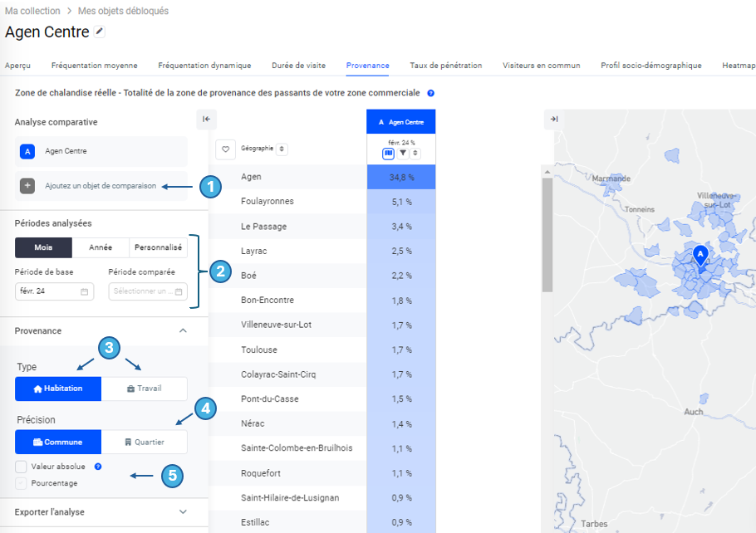Switch provenance type to Travail
This screenshot has height=533, width=756.
(145, 389)
